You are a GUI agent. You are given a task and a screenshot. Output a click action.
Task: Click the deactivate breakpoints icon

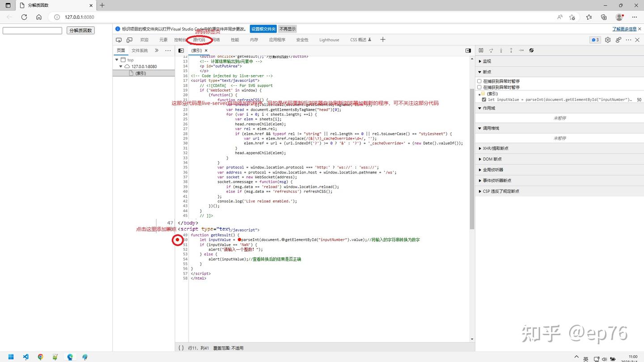(531, 51)
